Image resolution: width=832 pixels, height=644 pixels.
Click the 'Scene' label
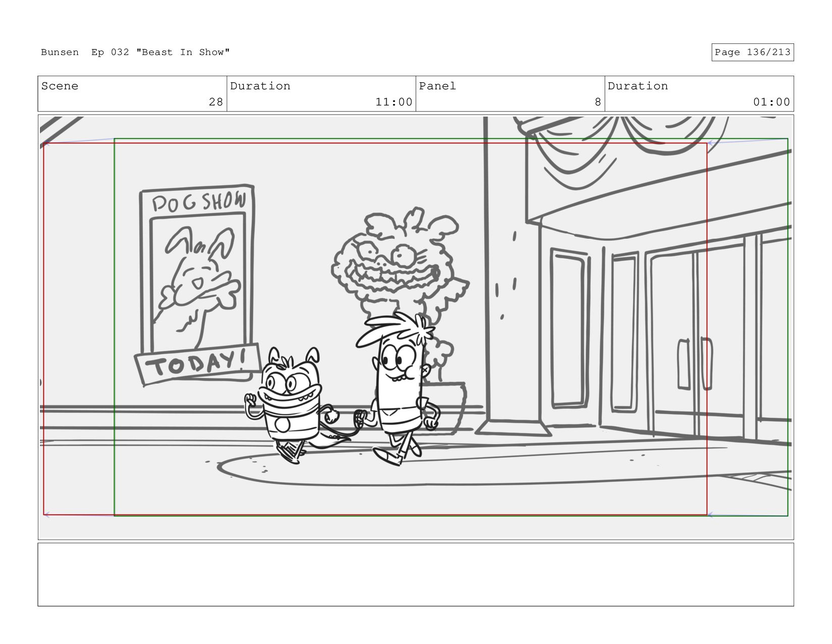[60, 86]
